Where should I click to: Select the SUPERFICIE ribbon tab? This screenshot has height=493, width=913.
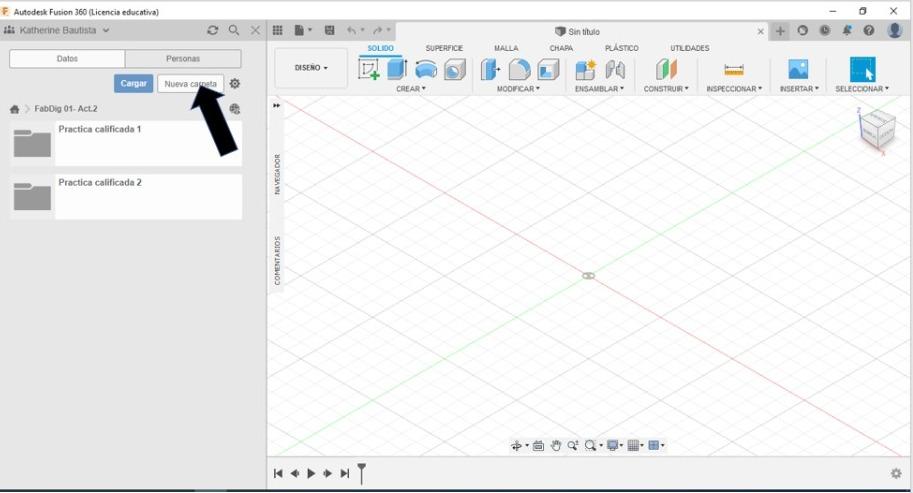(444, 48)
